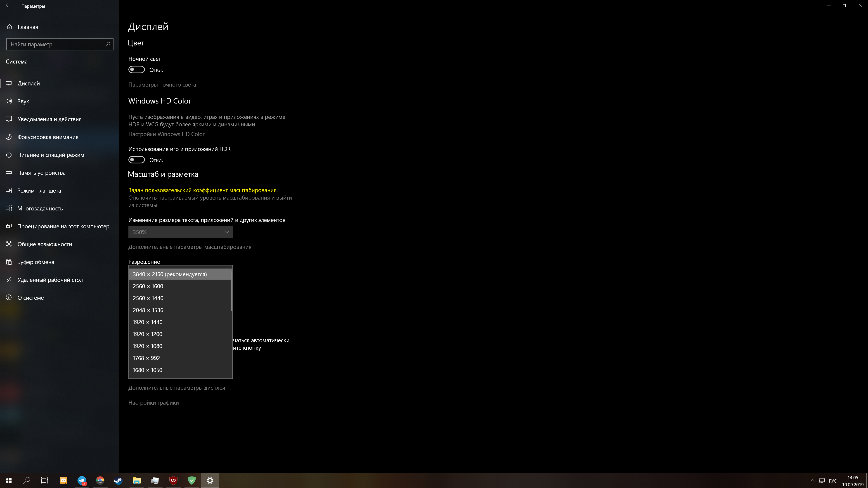The image size is (868, 488).
Task: Open the О системе info icon
Action: pyautogui.click(x=9, y=297)
